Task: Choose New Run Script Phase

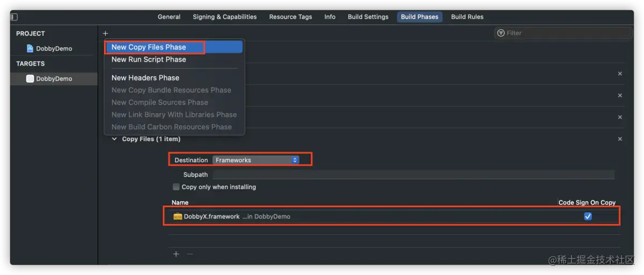Action: tap(149, 60)
